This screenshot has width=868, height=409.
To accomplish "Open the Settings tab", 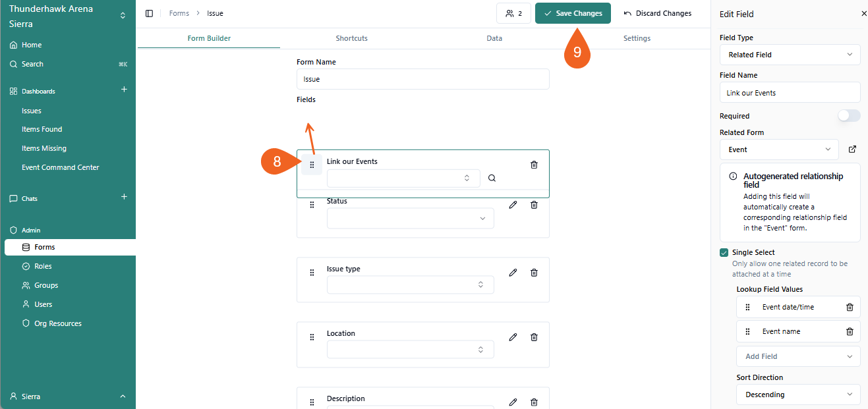I will coord(637,38).
